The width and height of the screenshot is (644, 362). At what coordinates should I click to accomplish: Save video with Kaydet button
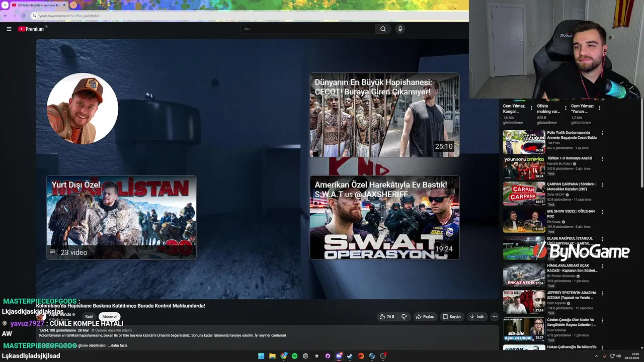pyautogui.click(x=451, y=317)
